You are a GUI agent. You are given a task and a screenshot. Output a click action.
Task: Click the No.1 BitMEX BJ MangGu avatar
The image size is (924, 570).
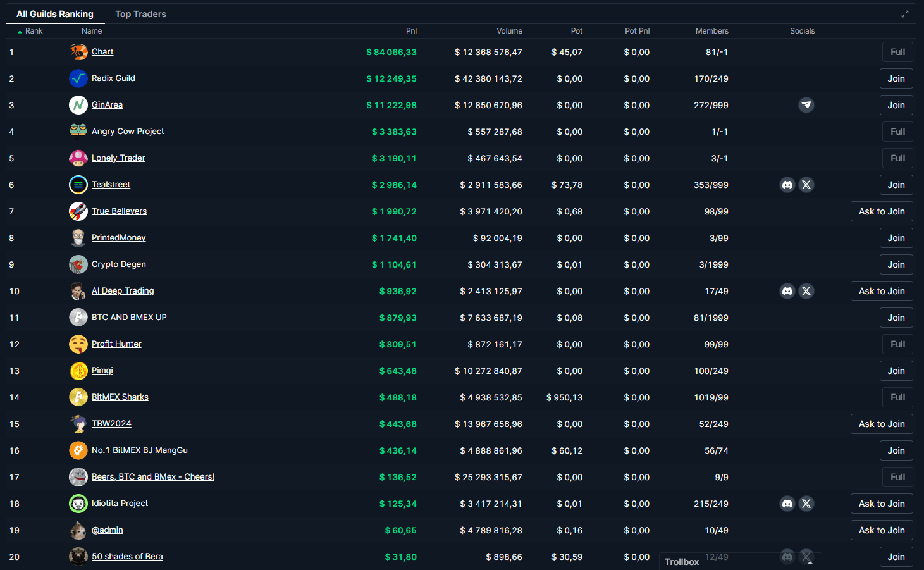78,450
